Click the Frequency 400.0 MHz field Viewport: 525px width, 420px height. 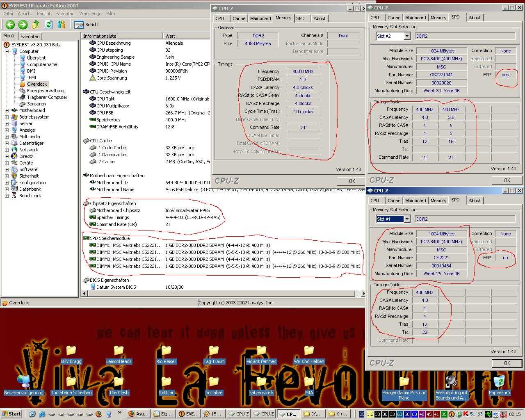click(x=303, y=71)
